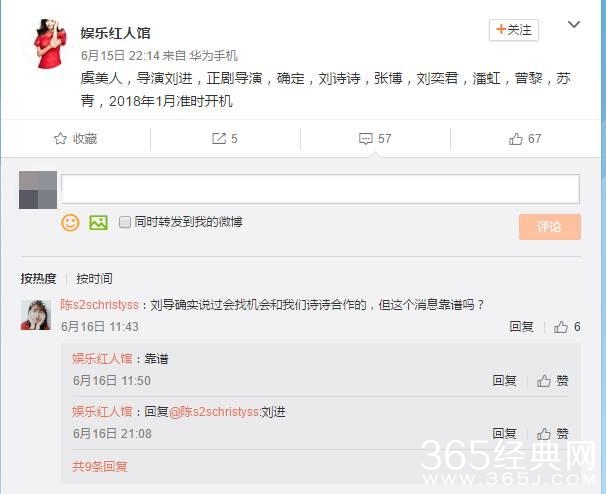Click the insert image icon
Viewport: 606px width, 494px height.
coord(99,223)
